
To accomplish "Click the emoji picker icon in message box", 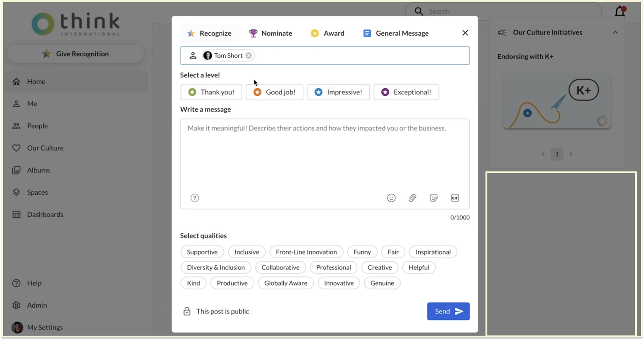I will (391, 198).
